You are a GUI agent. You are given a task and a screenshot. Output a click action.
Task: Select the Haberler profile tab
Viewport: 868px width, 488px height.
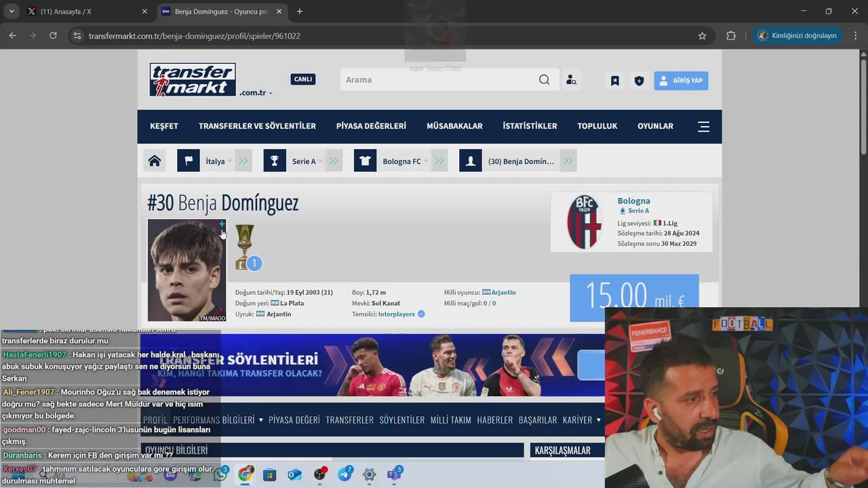pyautogui.click(x=494, y=420)
